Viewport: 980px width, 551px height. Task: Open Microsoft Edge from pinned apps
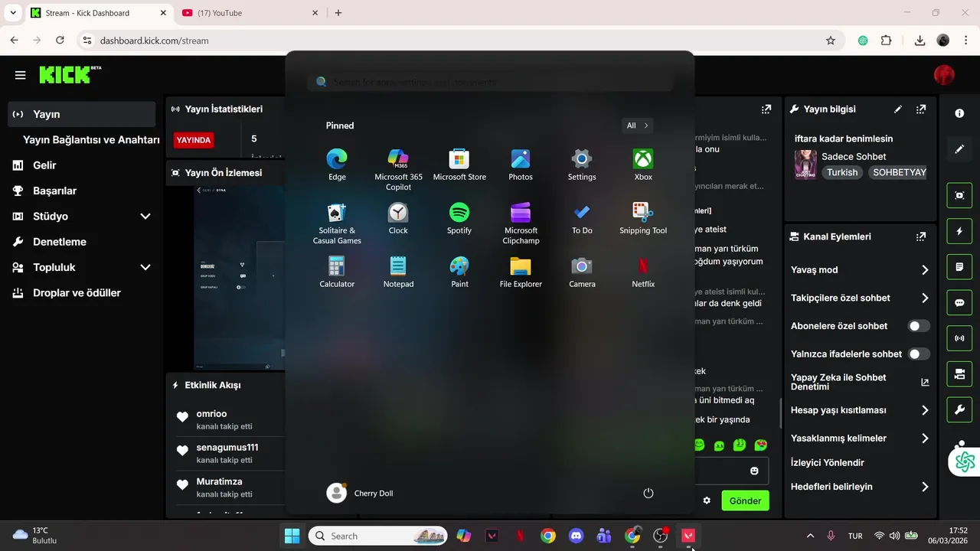pyautogui.click(x=337, y=165)
